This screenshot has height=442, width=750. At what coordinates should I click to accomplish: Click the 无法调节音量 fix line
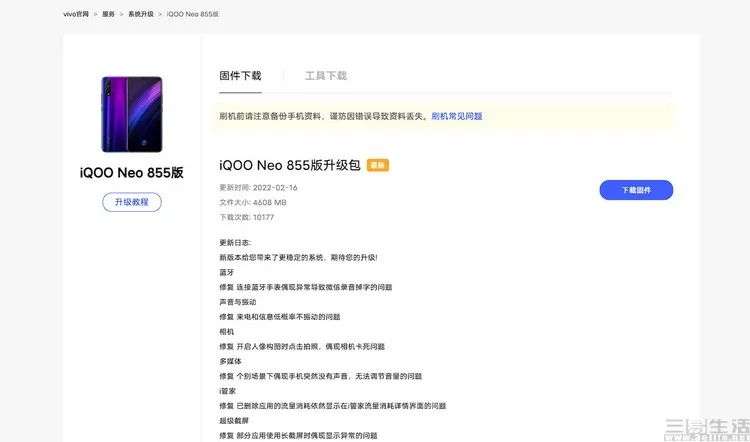[320, 376]
